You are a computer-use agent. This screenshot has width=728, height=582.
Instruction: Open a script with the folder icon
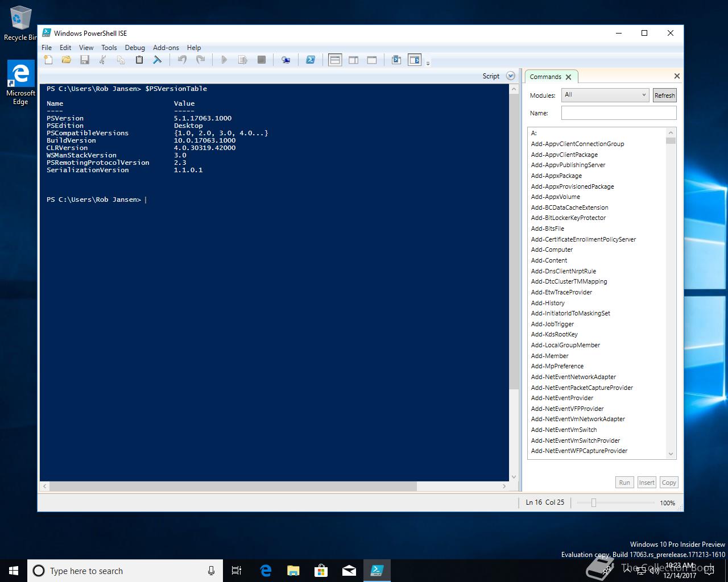(67, 60)
